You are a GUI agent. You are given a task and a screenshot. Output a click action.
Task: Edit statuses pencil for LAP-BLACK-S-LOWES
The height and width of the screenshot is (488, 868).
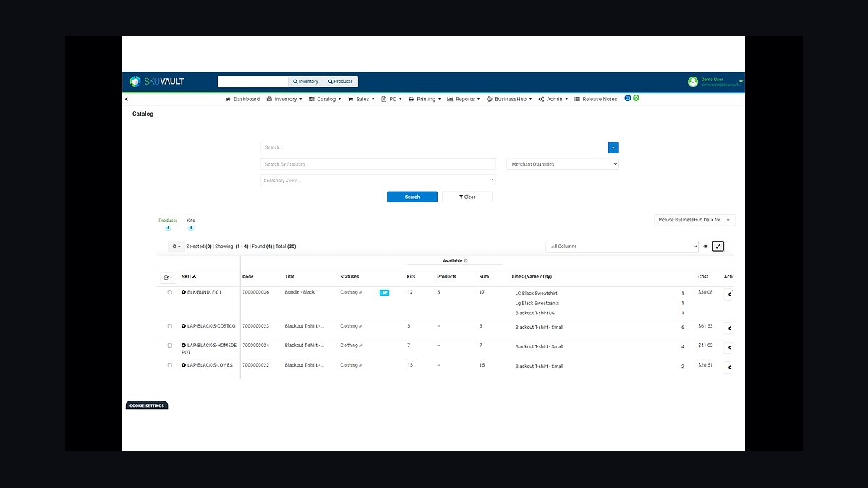tap(361, 365)
